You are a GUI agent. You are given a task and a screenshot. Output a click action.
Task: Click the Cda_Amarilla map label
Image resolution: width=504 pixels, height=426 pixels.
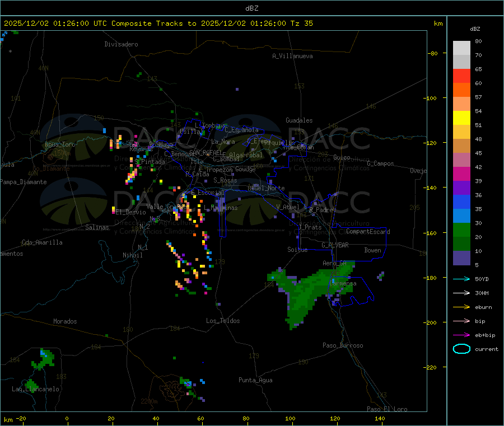pyautogui.click(x=42, y=242)
